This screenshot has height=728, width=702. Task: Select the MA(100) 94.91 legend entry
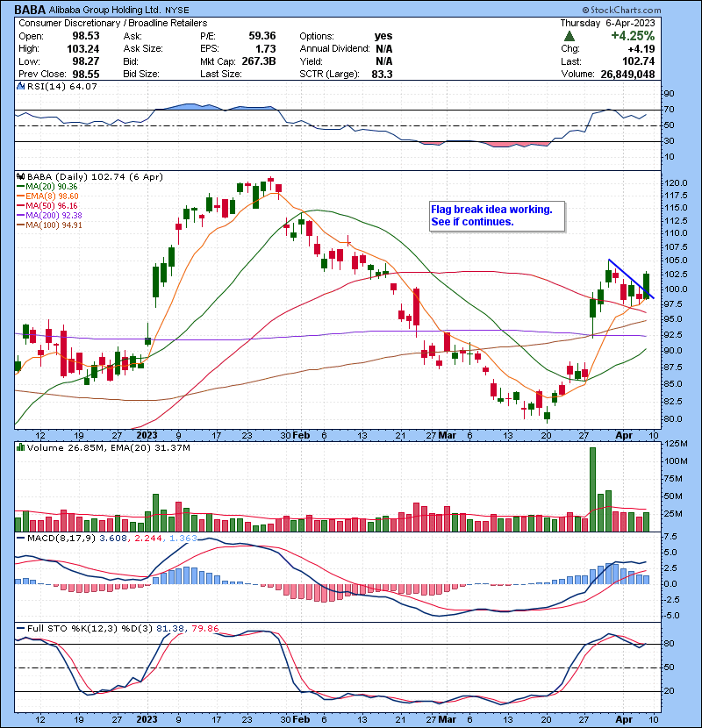tap(49, 225)
